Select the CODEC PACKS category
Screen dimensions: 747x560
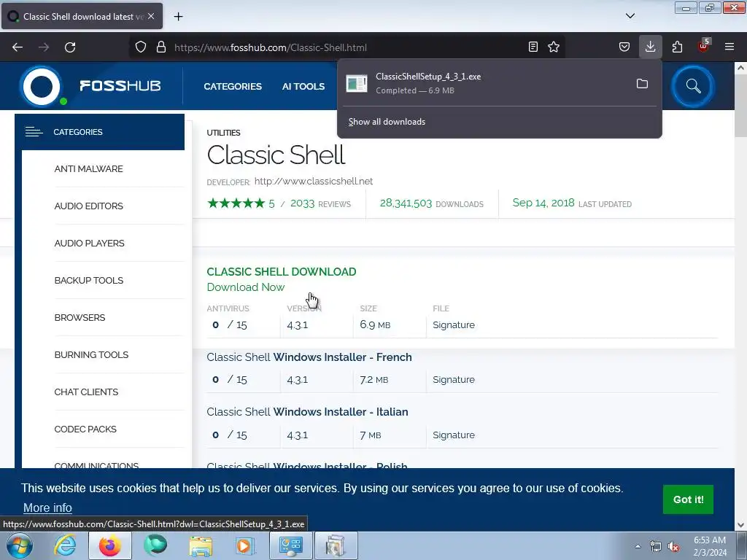[x=85, y=429]
